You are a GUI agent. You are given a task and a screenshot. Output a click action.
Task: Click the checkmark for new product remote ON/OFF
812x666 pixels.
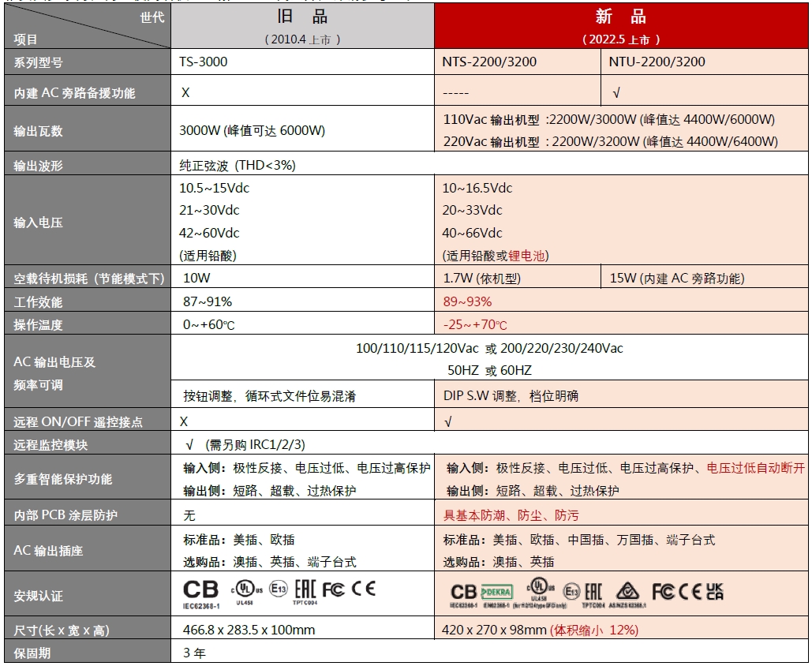tap(448, 422)
